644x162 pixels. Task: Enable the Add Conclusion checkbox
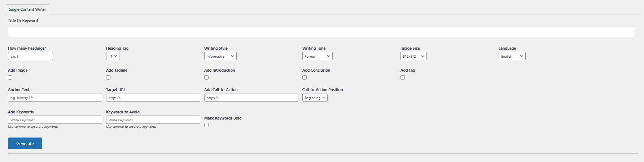(x=305, y=77)
